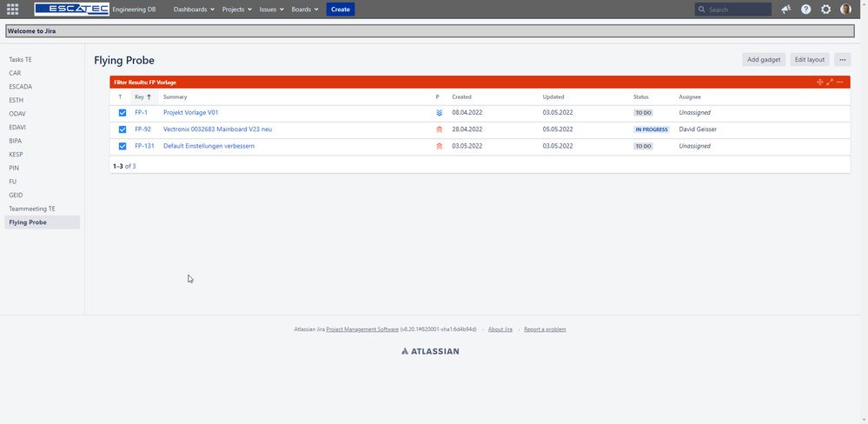Select the BIPA dashboard
The width and height of the screenshot is (868, 424).
pyautogui.click(x=42, y=141)
